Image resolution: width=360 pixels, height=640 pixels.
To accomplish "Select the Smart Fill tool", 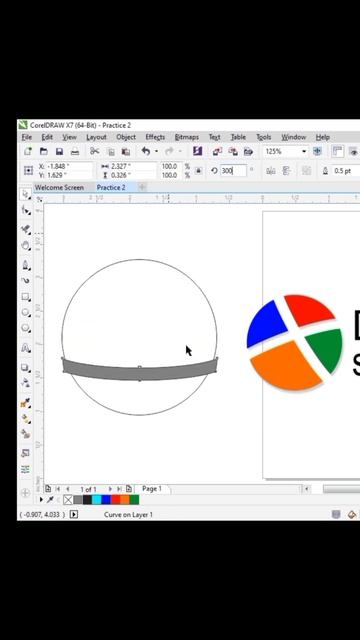I will click(26, 434).
